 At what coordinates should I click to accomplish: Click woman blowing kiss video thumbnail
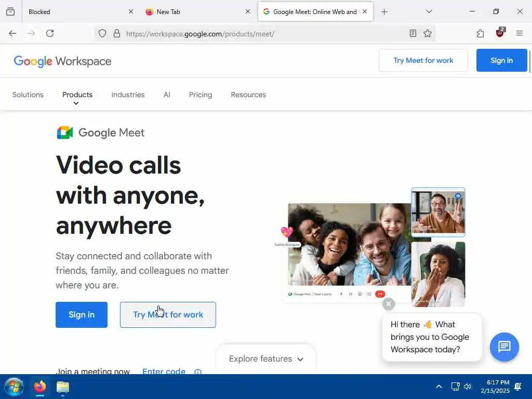pos(438,274)
